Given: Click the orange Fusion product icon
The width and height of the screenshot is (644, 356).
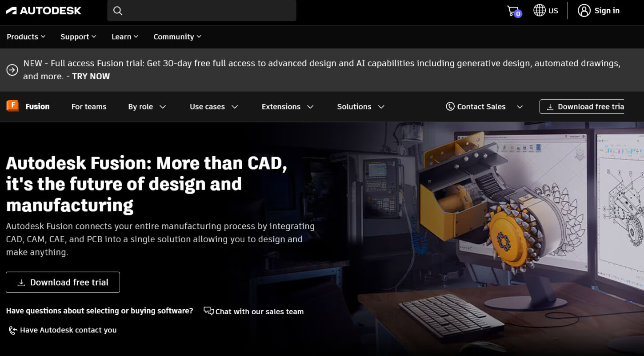Looking at the screenshot, I should [x=12, y=106].
